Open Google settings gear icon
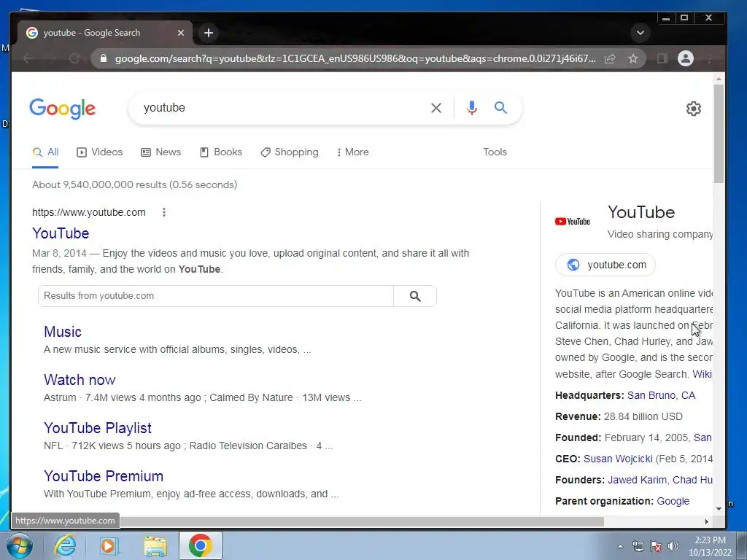 point(693,109)
